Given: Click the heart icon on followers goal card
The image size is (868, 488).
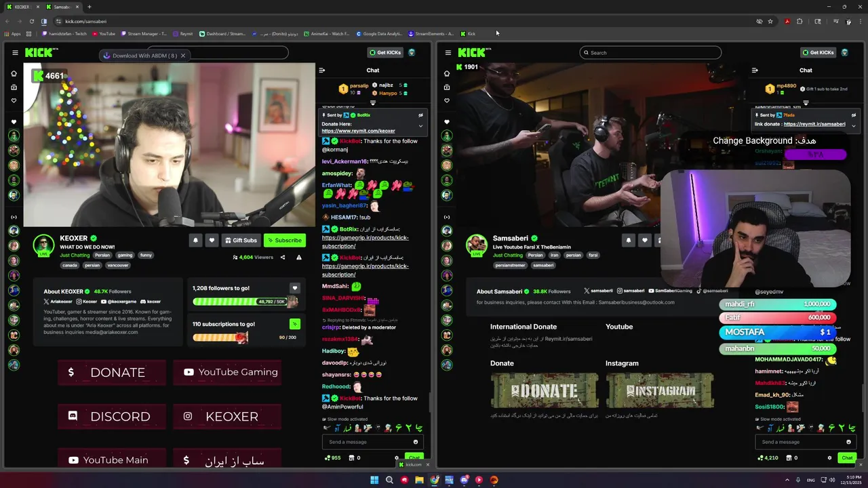Looking at the screenshot, I should [x=294, y=288].
